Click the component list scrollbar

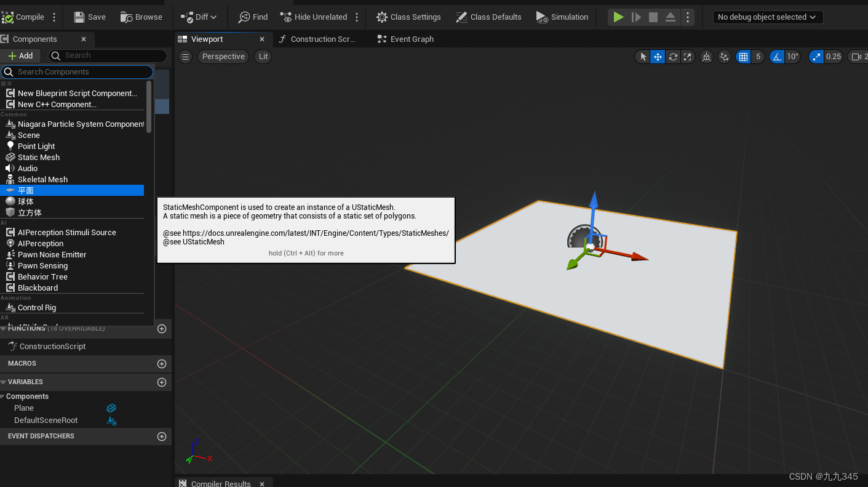(149, 107)
